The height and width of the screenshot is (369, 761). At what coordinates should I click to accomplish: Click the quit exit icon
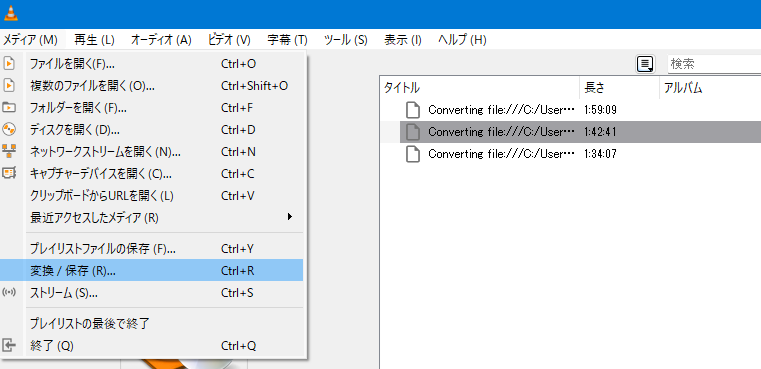[x=9, y=346]
